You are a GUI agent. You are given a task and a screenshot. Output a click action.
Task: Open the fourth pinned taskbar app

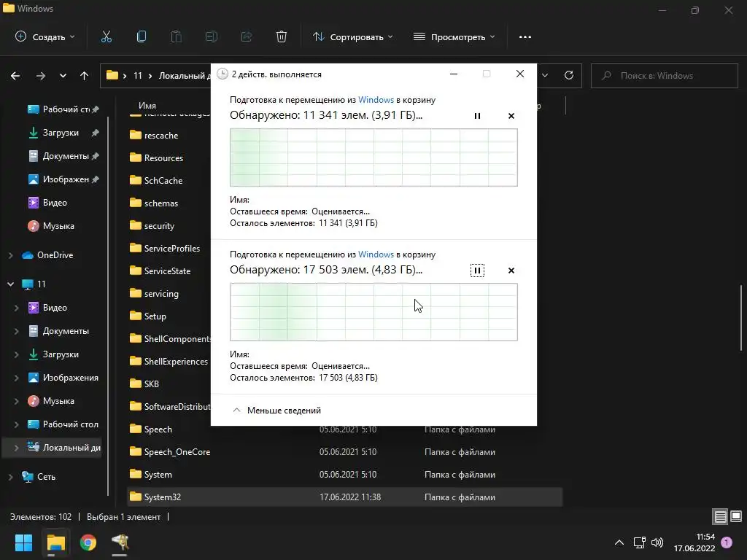tap(120, 542)
